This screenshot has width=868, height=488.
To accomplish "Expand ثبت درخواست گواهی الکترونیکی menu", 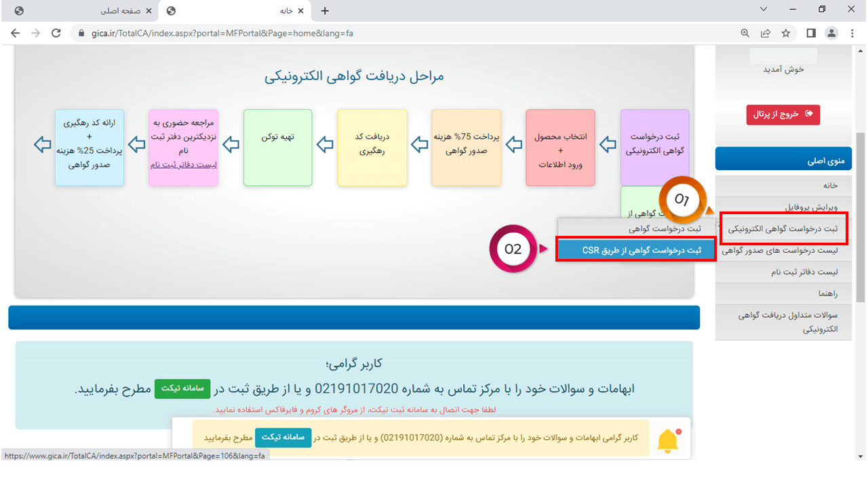I will (x=783, y=229).
